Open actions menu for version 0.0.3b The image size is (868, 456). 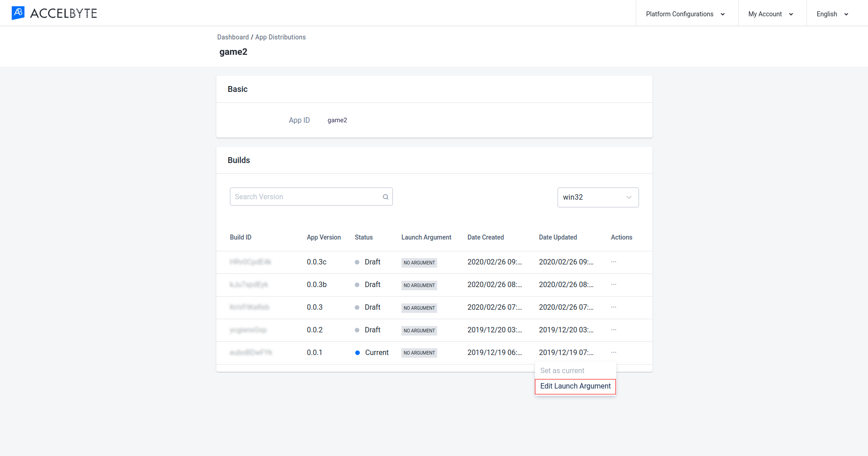point(614,284)
